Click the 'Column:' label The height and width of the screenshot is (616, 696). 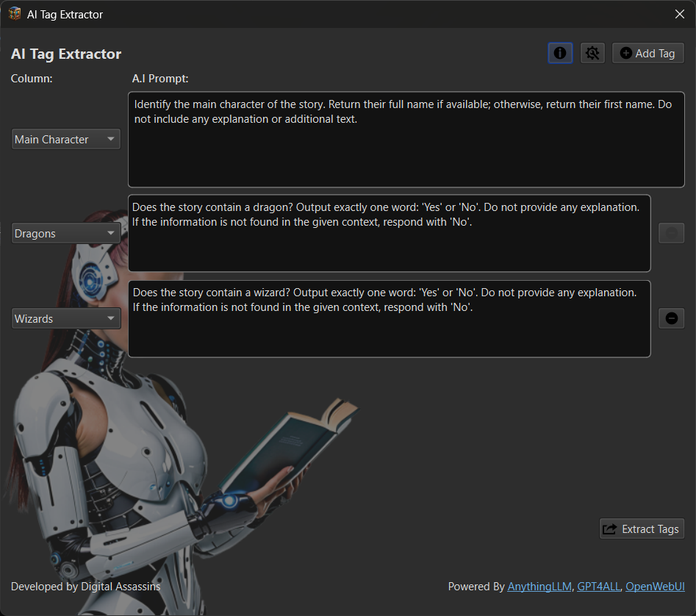tap(32, 79)
